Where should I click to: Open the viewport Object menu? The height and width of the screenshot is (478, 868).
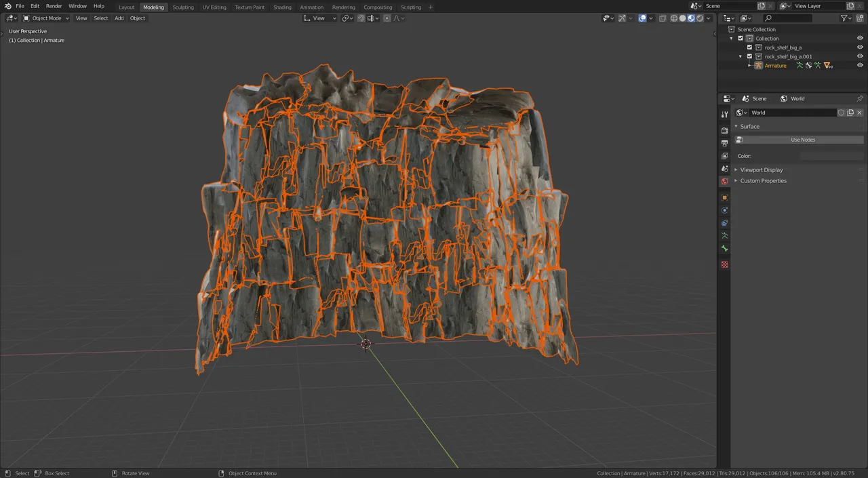pos(138,18)
